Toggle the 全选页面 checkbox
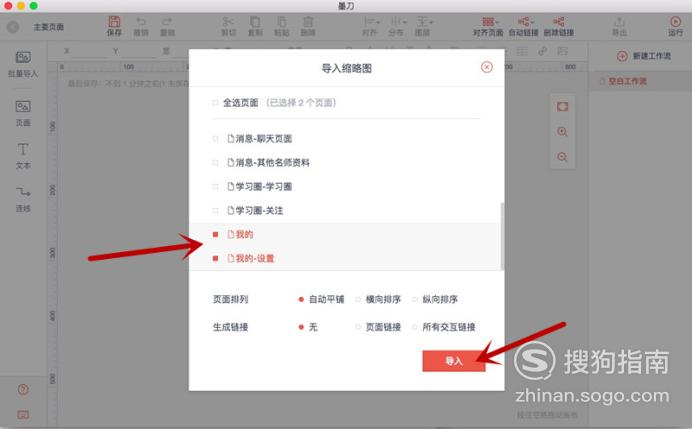The width and height of the screenshot is (692, 429). click(215, 103)
